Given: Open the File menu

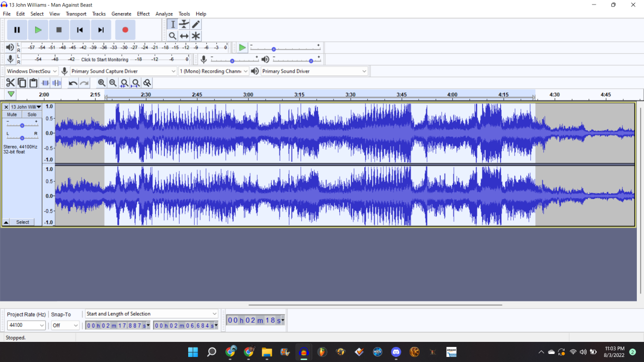Looking at the screenshot, I should (x=7, y=14).
